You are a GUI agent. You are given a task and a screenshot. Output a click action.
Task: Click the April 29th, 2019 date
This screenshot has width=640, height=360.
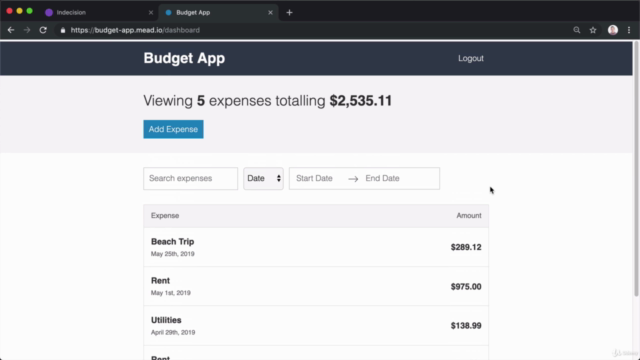[173, 332]
